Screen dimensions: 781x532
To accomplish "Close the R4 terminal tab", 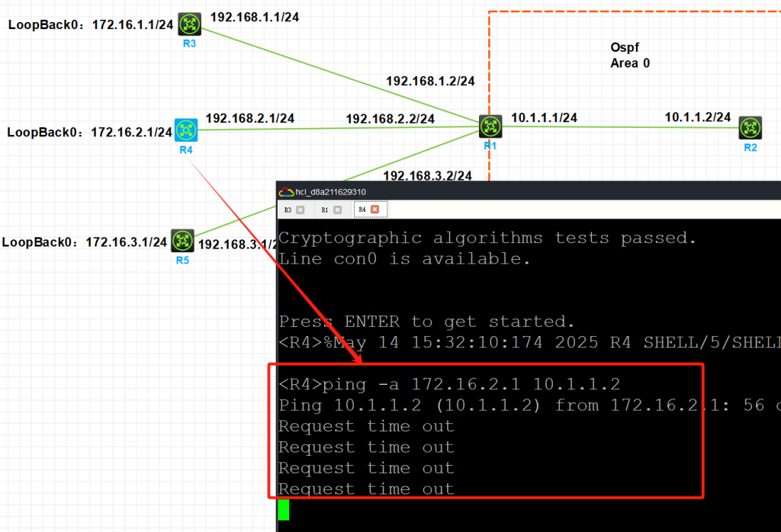I will pos(375,210).
